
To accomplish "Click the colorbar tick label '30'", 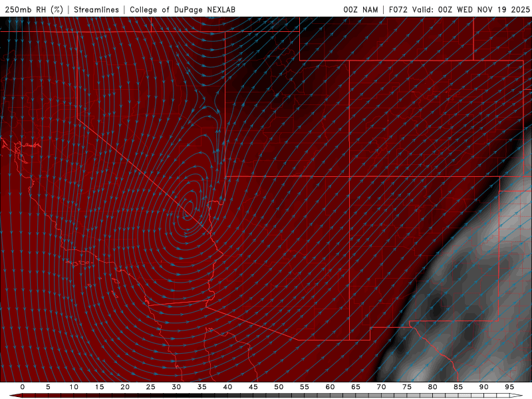I will click(176, 387).
